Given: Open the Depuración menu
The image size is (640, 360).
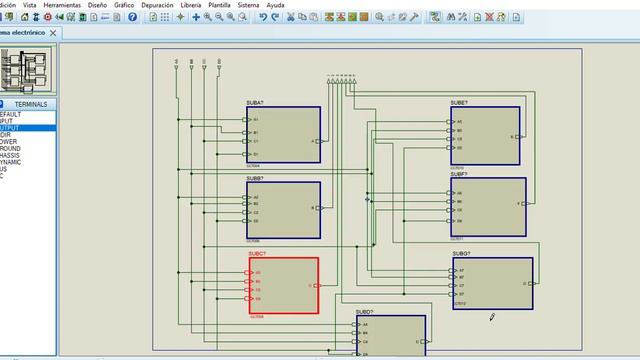Looking at the screenshot, I should pyautogui.click(x=157, y=5).
